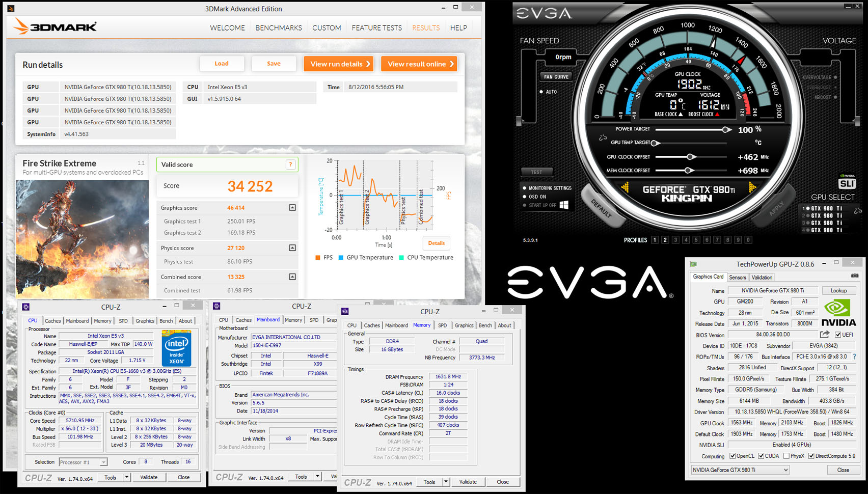Select profile slot 5 in EVGA Precision
Viewport: 868px width, 494px height.
(x=696, y=240)
